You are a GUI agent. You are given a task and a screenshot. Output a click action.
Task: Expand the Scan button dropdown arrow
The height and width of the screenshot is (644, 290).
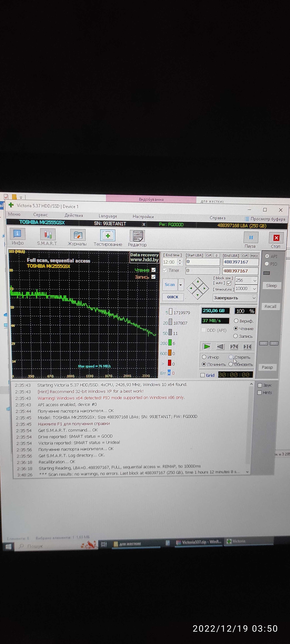tap(181, 285)
